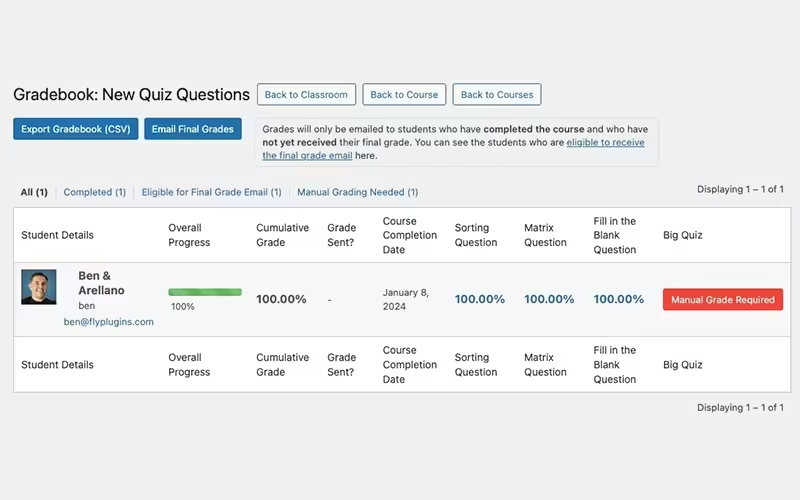
Task: Click the green overall progress bar
Action: 205,292
